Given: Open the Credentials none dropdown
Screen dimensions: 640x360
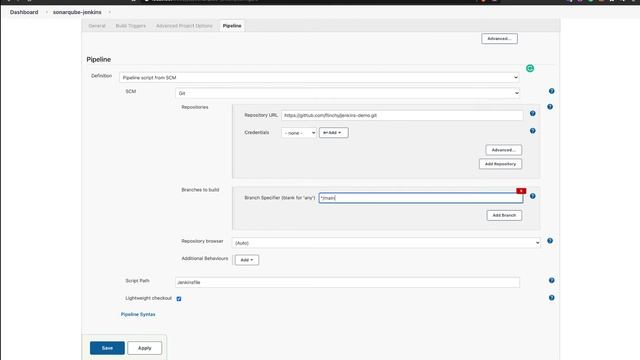Looking at the screenshot, I should (299, 133).
